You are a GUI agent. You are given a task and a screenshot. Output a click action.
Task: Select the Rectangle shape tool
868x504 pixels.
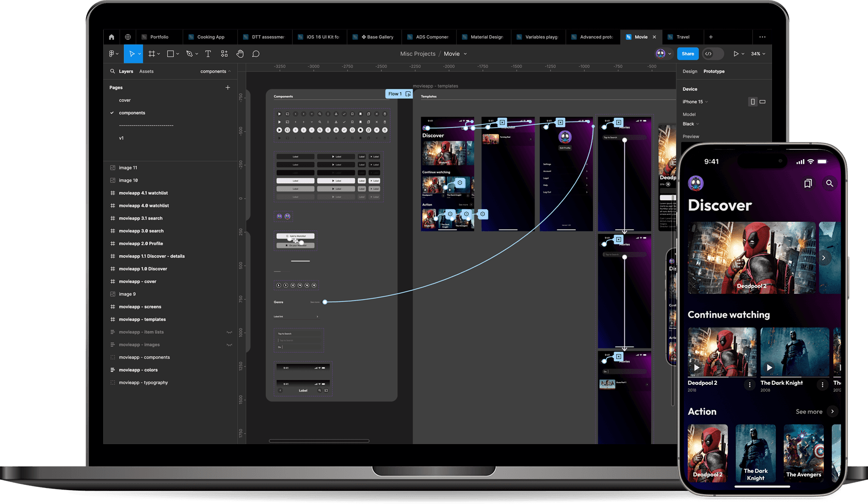point(170,54)
